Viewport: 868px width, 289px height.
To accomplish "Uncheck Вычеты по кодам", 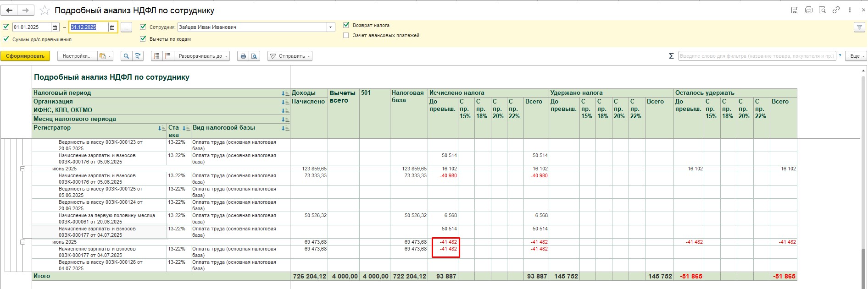I will coord(143,39).
